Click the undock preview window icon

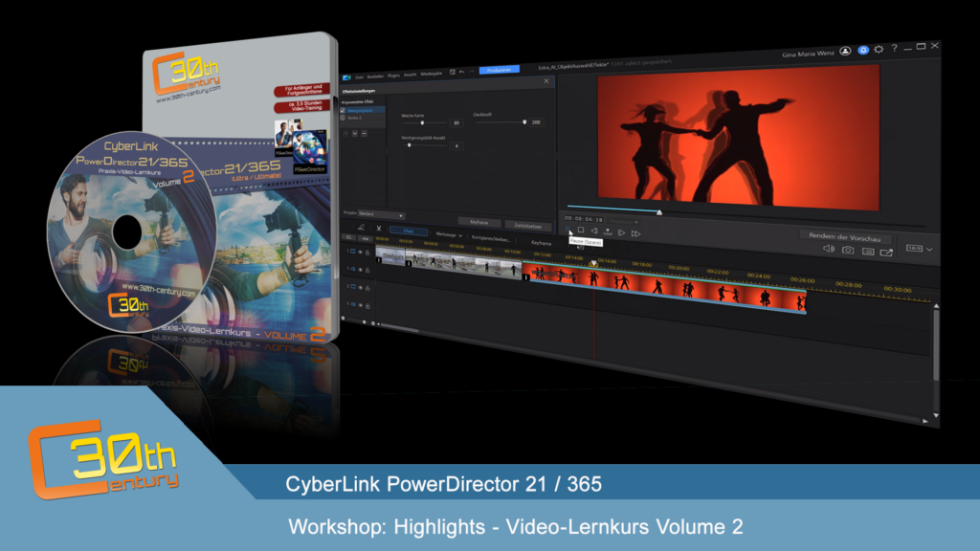click(887, 253)
